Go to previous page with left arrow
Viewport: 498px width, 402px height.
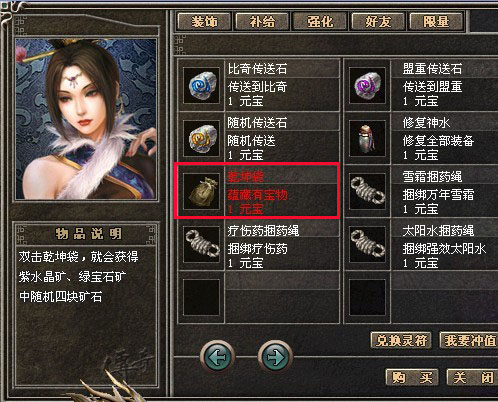pyautogui.click(x=217, y=357)
